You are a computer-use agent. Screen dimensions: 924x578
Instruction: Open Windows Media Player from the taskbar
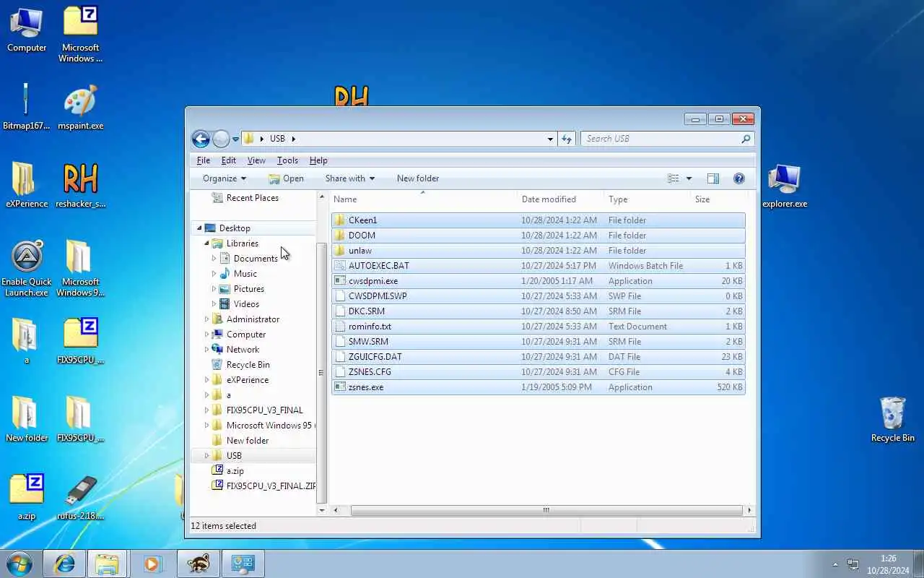coord(152,564)
